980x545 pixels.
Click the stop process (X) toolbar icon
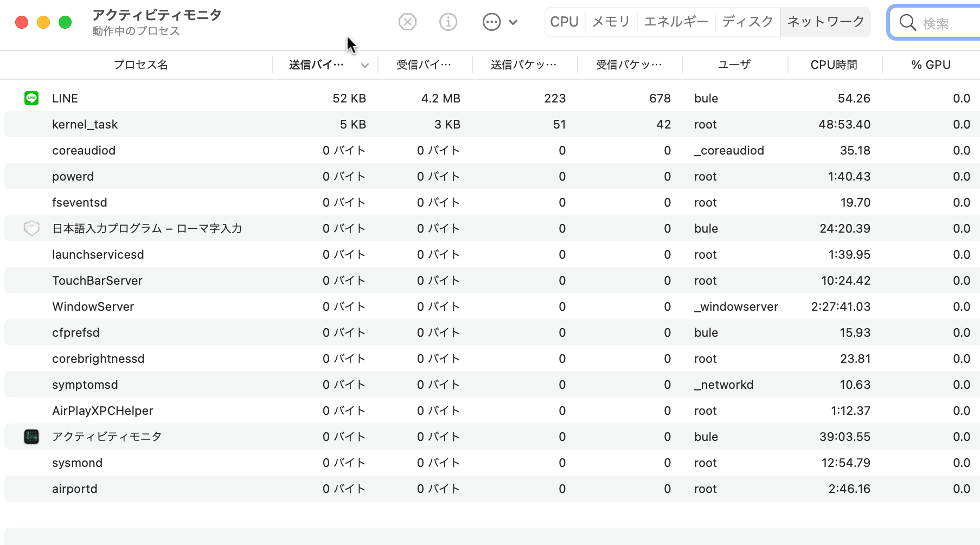coord(407,22)
